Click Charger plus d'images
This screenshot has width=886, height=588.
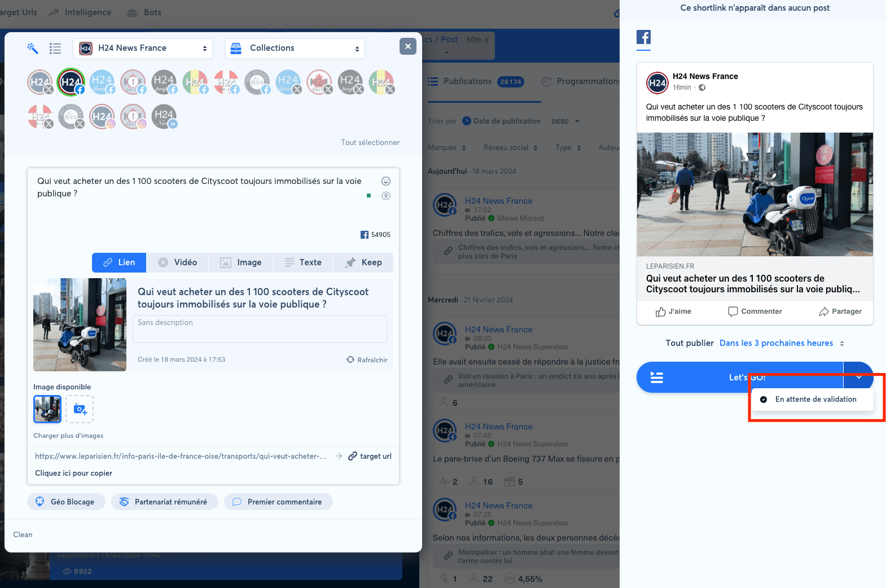(x=68, y=436)
